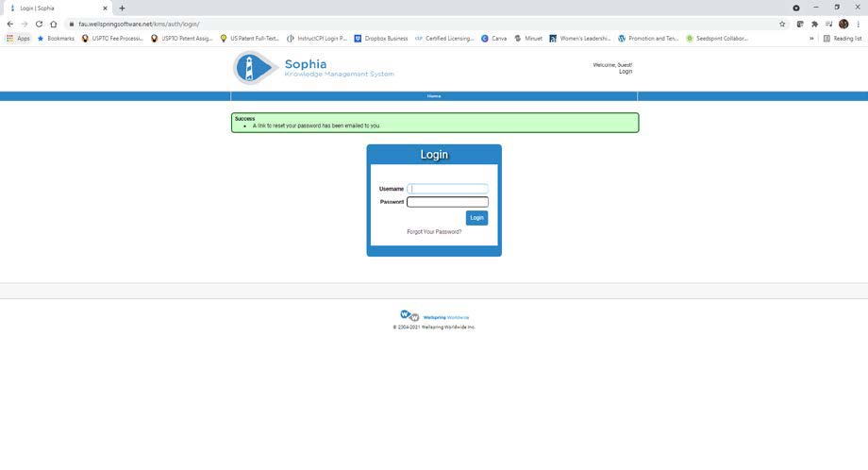Open the Chrome three-dot menu

click(x=858, y=24)
